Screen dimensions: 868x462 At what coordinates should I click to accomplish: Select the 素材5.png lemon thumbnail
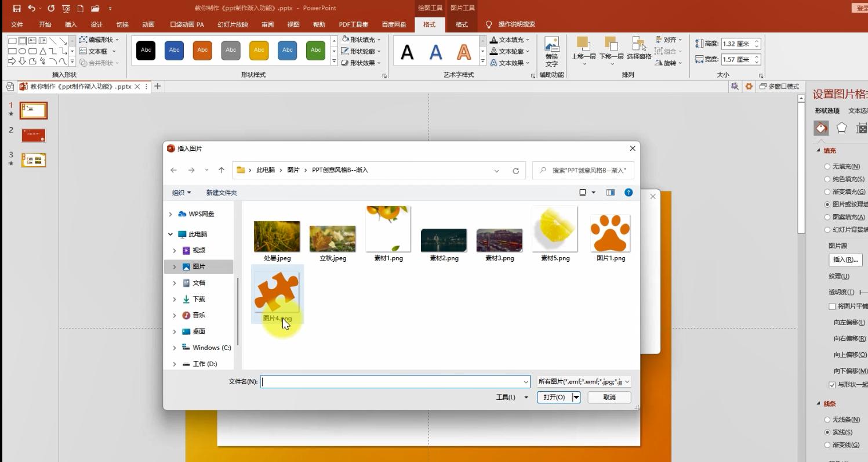click(555, 230)
